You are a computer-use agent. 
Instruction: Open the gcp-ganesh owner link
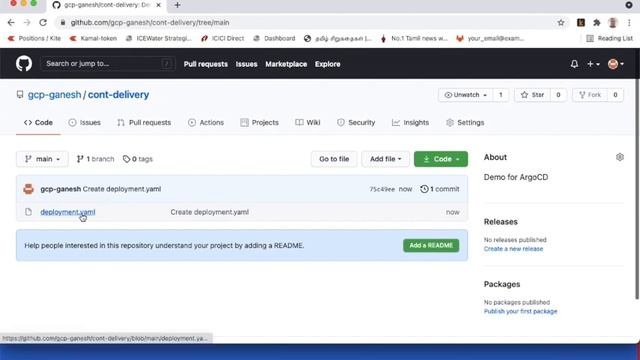[x=54, y=95]
